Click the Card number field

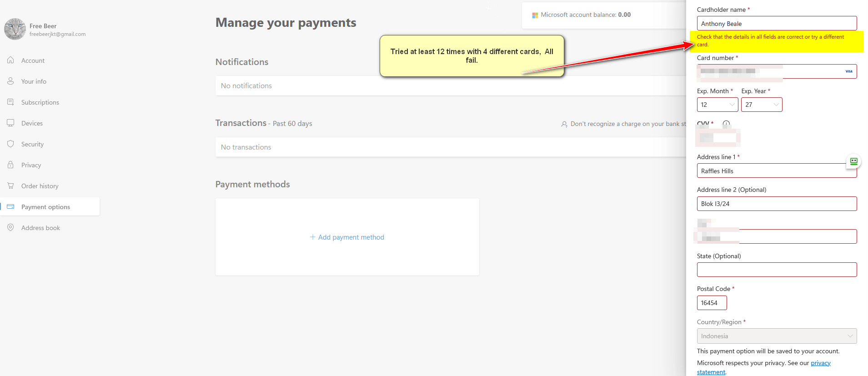[x=777, y=71]
